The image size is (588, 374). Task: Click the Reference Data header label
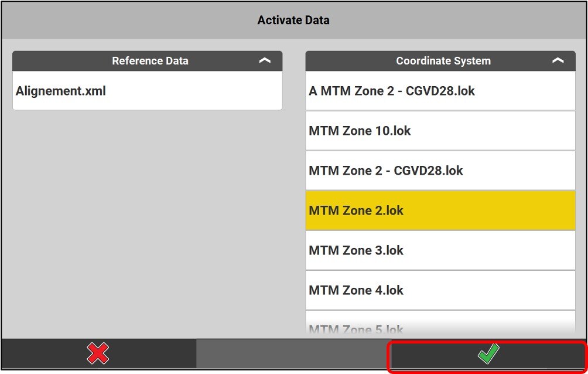pos(150,61)
